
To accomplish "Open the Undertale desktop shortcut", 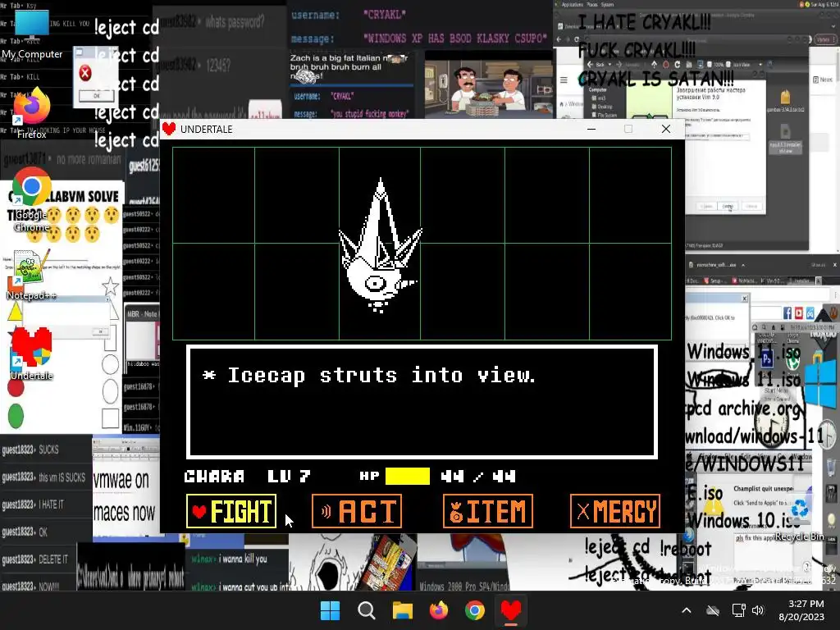I will tap(32, 354).
